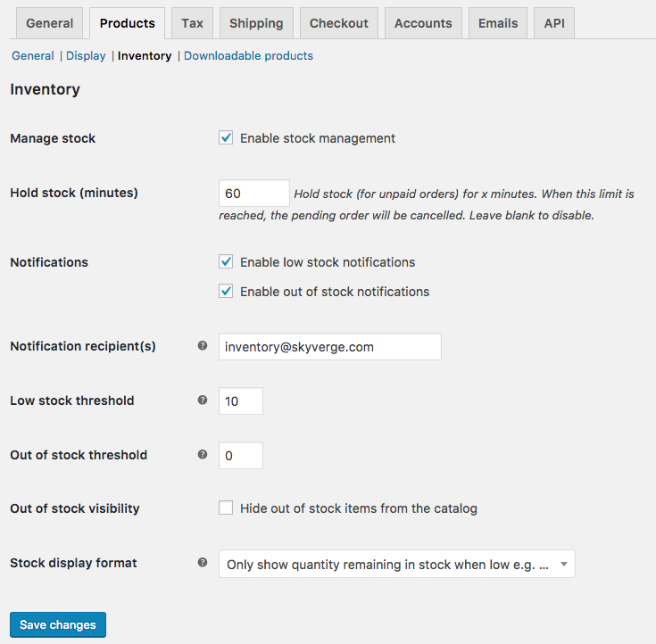
Task: Go to Downloadable products link
Action: (248, 55)
